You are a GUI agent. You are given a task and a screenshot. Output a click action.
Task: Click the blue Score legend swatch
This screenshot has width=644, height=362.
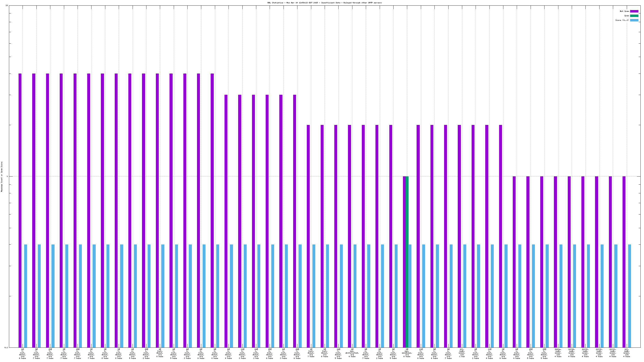tap(634, 20)
